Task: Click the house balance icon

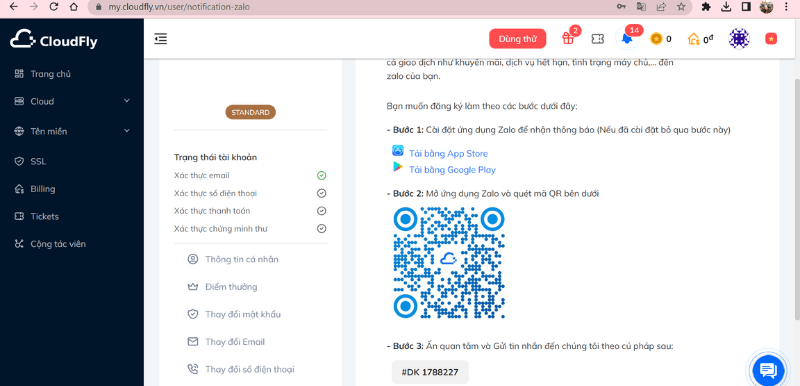Action: [693, 39]
